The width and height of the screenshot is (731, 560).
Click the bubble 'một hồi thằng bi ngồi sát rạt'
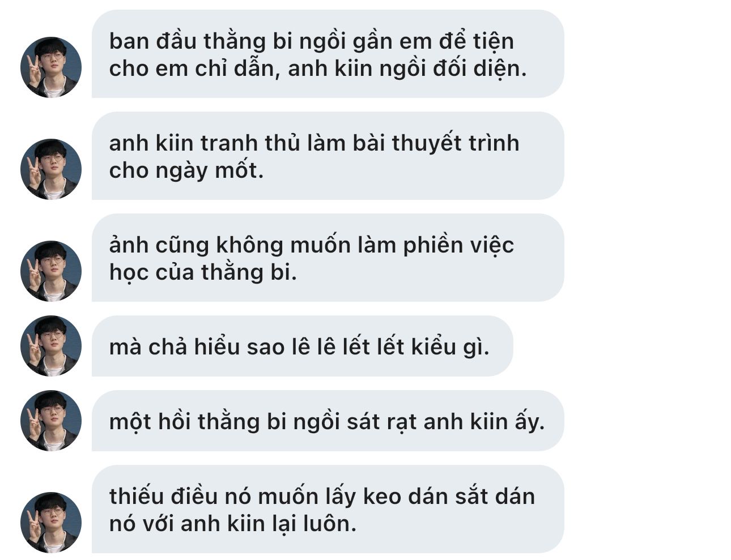click(x=328, y=421)
